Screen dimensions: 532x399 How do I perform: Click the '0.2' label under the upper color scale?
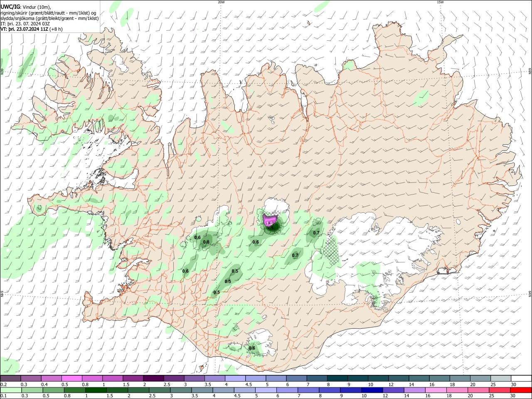click(x=3, y=384)
